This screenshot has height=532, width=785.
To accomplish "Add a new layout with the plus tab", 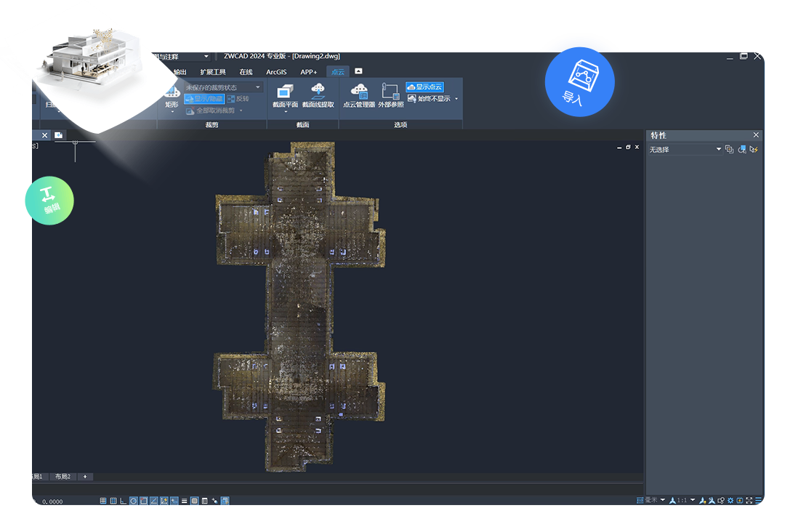I will [85, 477].
